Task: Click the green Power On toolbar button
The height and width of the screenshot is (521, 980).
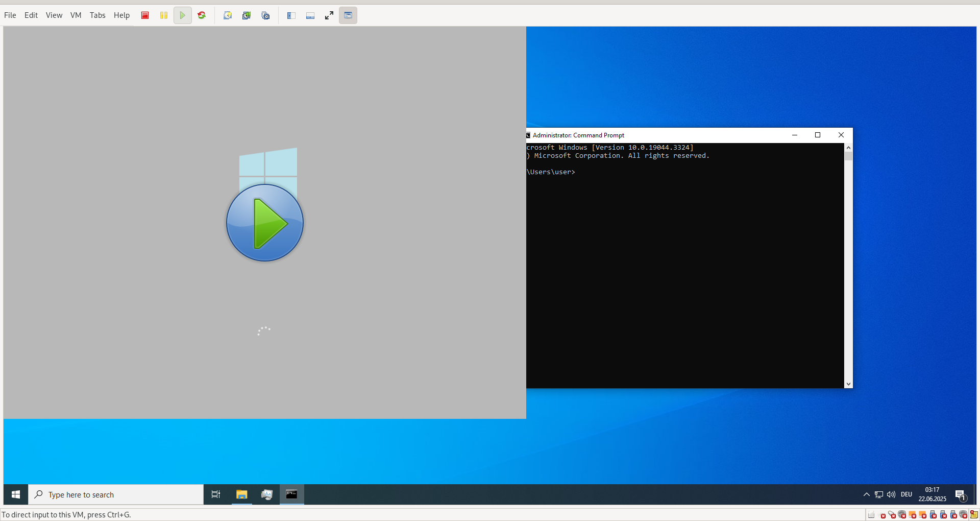Action: pos(182,15)
